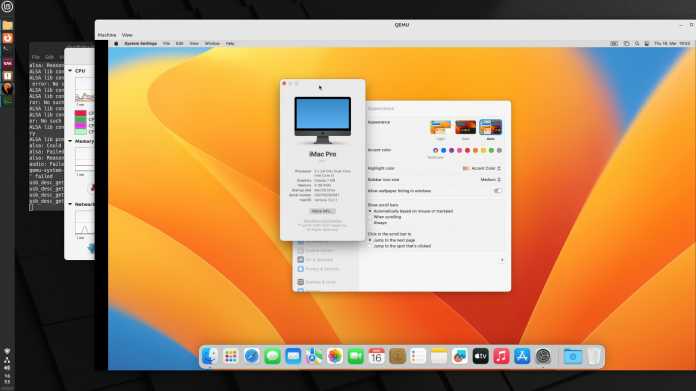Open the macOS Window menu
This screenshot has width=696, height=391.
212,43
